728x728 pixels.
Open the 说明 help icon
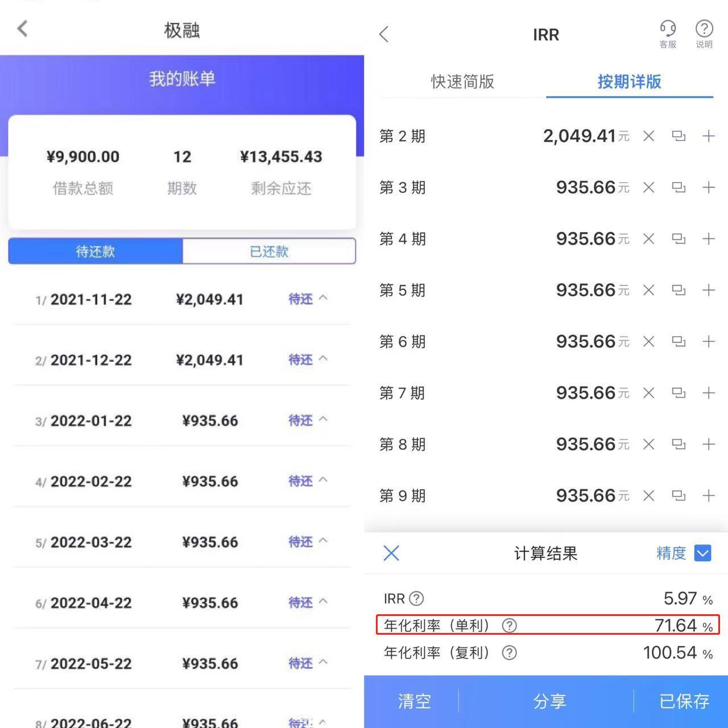[x=704, y=34]
